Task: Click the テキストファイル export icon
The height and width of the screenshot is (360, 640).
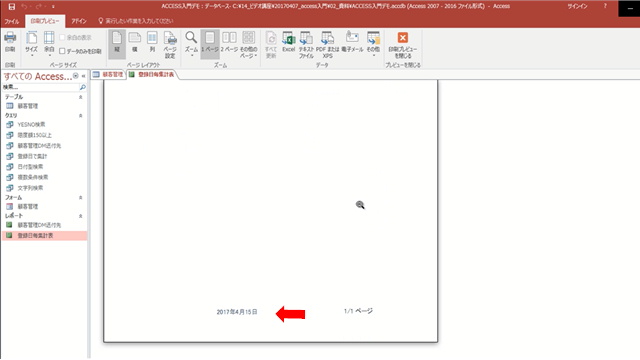Action: [306, 45]
